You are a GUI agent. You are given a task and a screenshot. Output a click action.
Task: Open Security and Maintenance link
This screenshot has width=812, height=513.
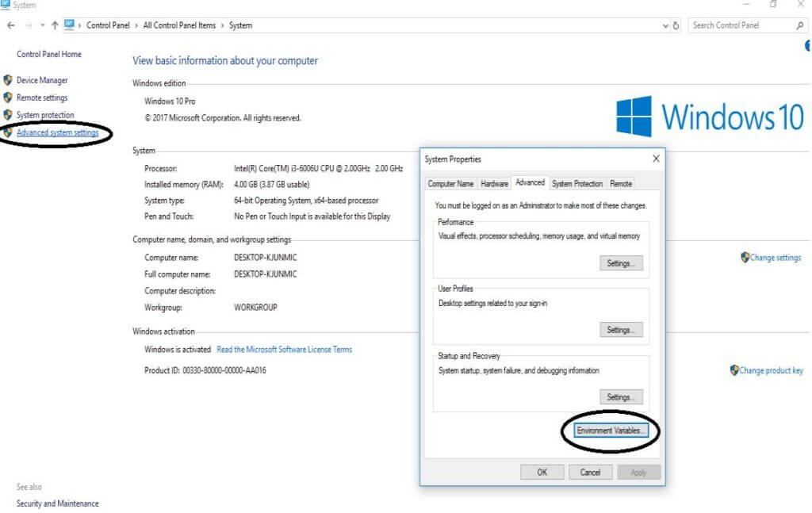[57, 503]
